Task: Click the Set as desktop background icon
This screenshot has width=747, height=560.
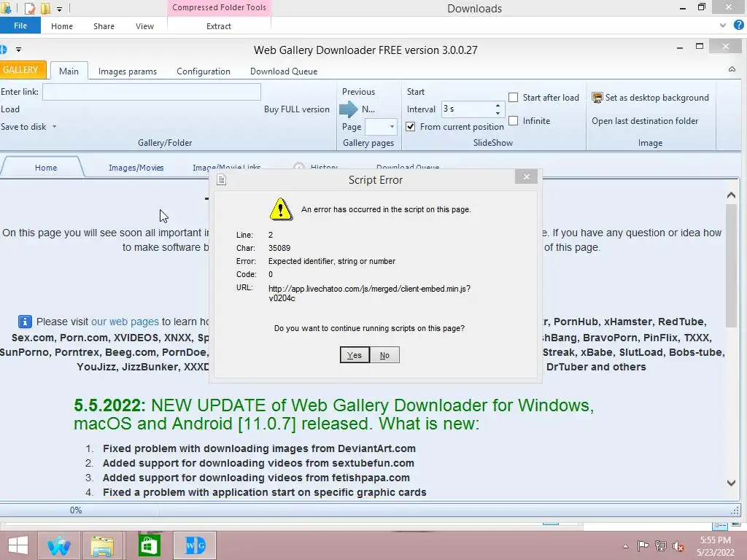Action: click(597, 98)
